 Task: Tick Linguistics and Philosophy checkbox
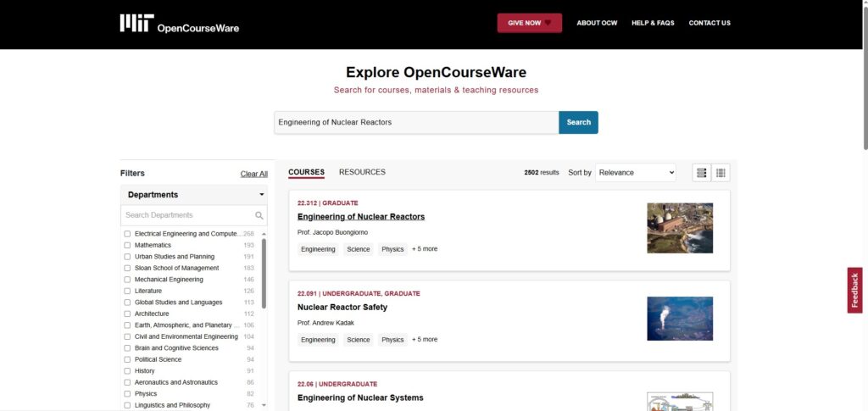pyautogui.click(x=127, y=405)
